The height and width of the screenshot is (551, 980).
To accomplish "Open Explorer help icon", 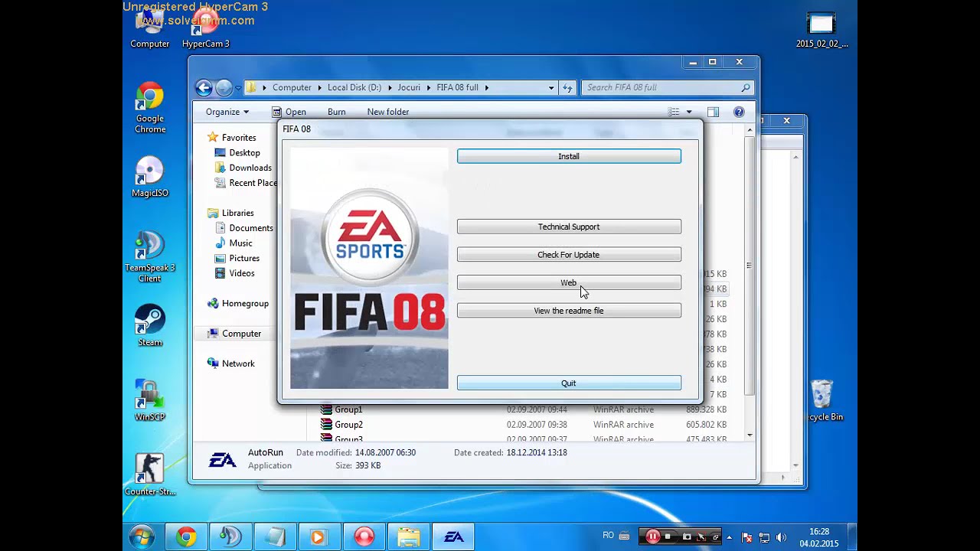I will click(x=739, y=112).
